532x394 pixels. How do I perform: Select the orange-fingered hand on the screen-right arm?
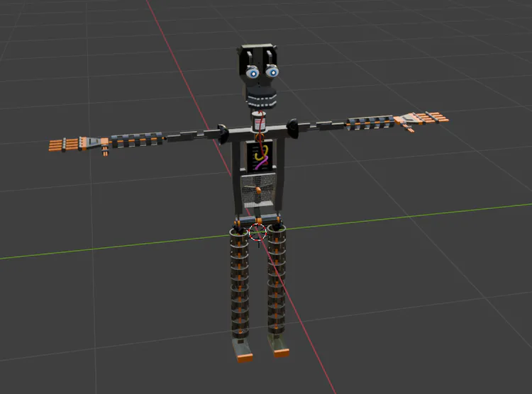[x=421, y=120]
